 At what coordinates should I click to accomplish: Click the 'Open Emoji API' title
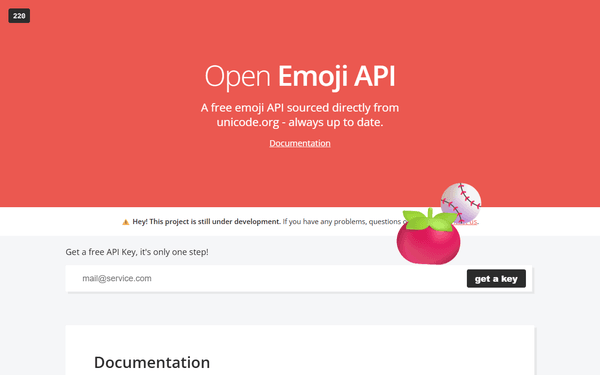[300, 77]
